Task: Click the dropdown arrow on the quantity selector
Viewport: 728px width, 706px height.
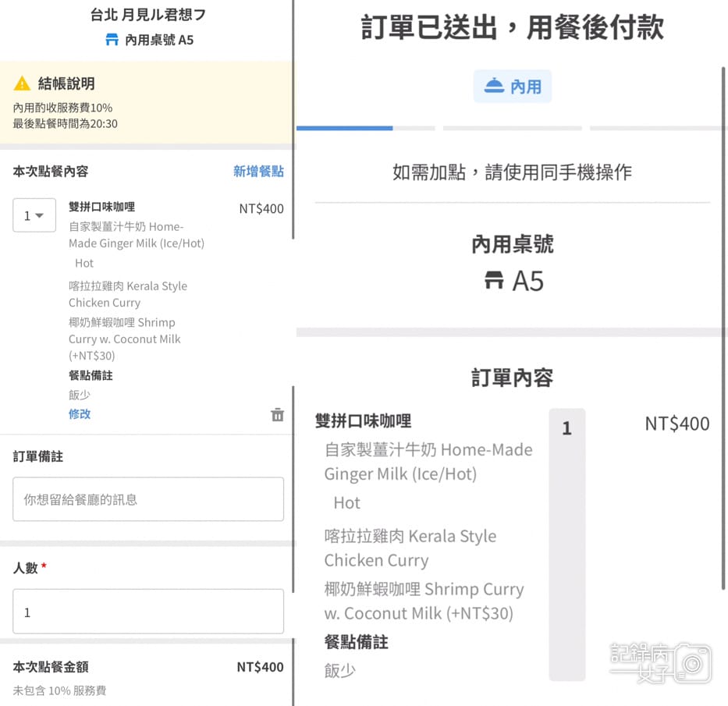Action: (41, 215)
